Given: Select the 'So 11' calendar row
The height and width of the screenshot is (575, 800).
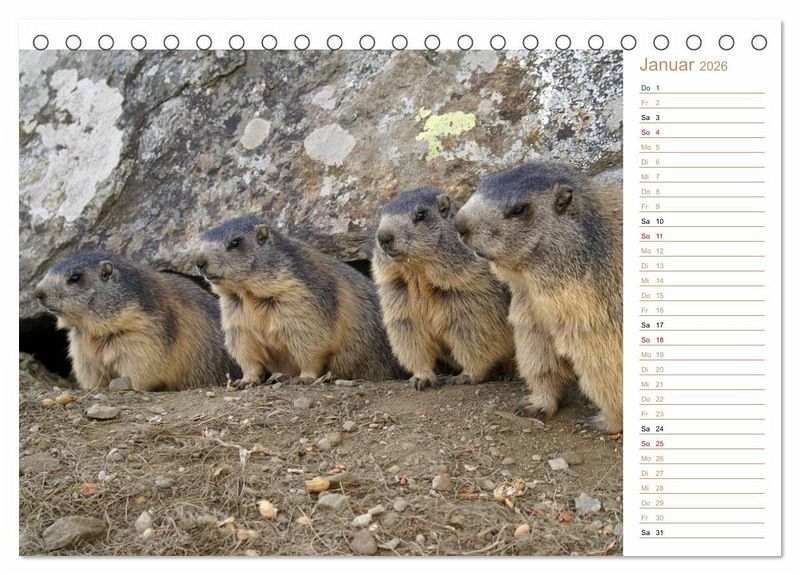Looking at the screenshot, I should tap(702, 236).
